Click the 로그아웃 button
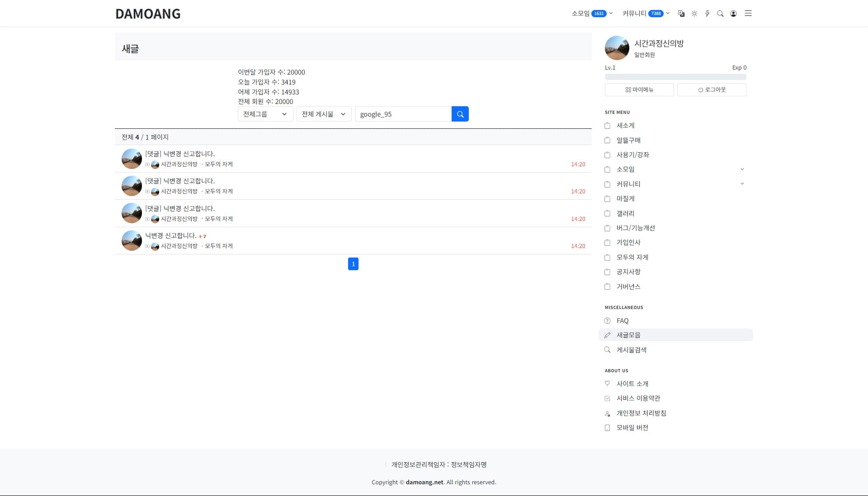Image resolution: width=868 pixels, height=496 pixels. pyautogui.click(x=712, y=89)
